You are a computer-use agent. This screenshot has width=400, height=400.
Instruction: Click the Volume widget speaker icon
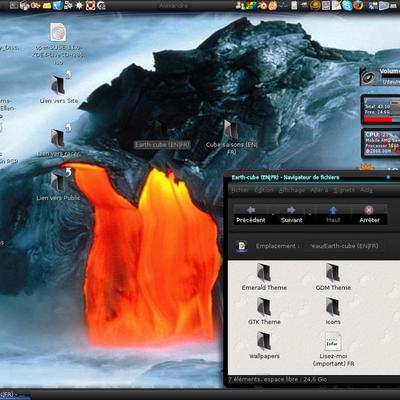pyautogui.click(x=369, y=77)
